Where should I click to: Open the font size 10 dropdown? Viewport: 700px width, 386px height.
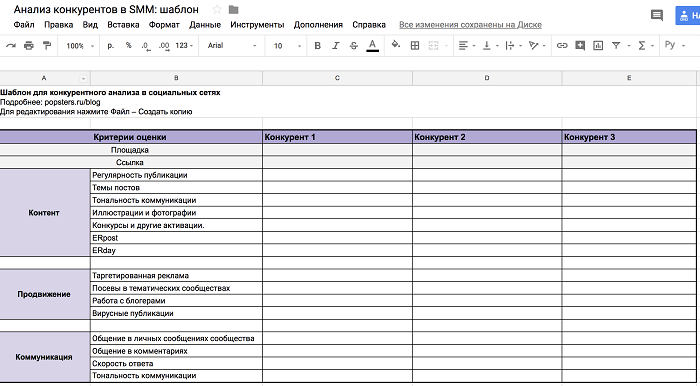(x=287, y=46)
